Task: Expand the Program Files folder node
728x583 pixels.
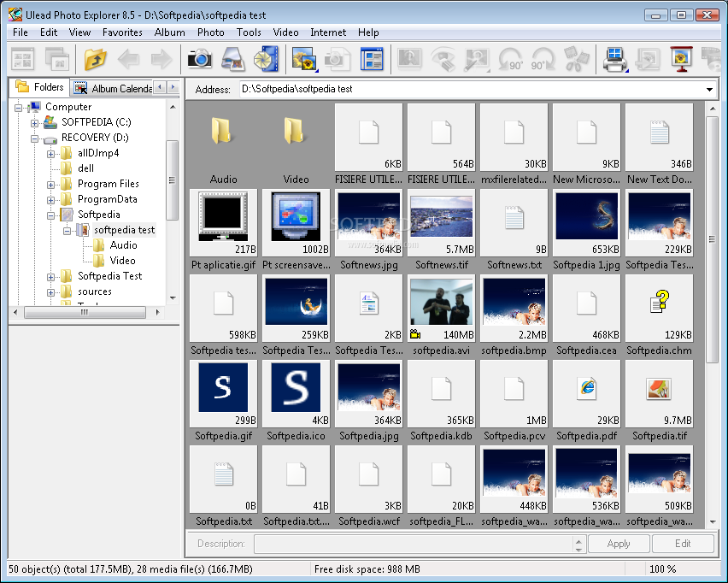Action: tap(50, 185)
